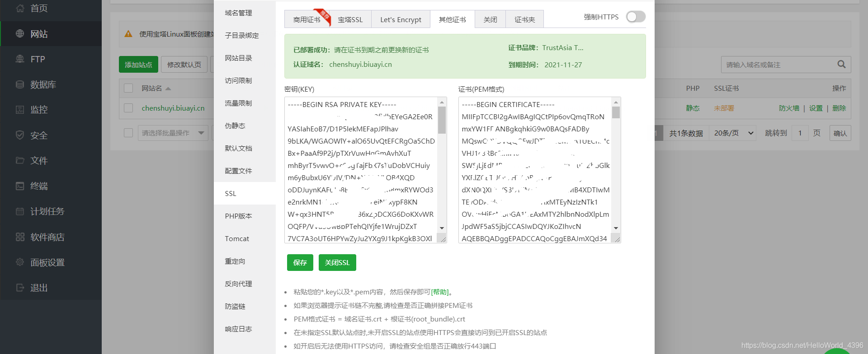Screen dimensions: 868x354
Task: Click the 删除 link in site row
Action: point(839,108)
